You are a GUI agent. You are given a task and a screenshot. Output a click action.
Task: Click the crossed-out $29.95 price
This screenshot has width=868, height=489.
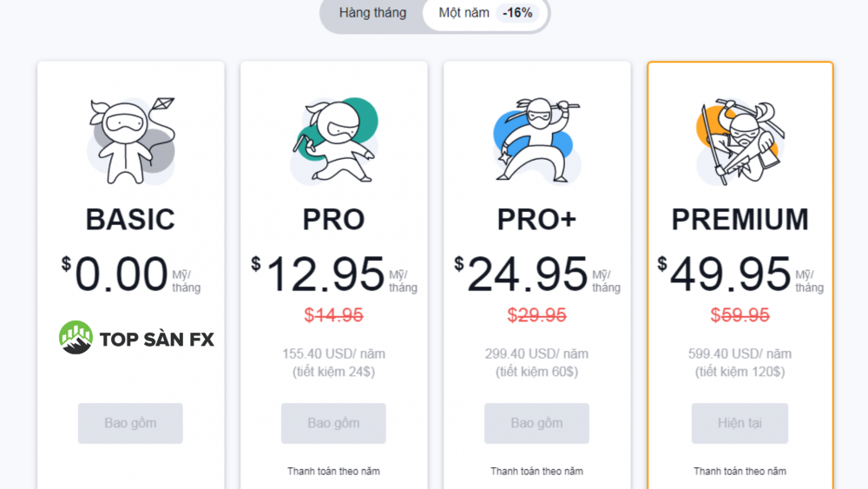tap(537, 315)
